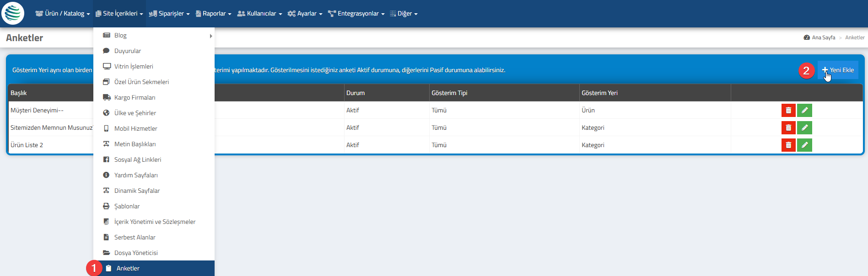Expand the Blog submenu arrow
This screenshot has width=868, height=276.
[x=210, y=36]
